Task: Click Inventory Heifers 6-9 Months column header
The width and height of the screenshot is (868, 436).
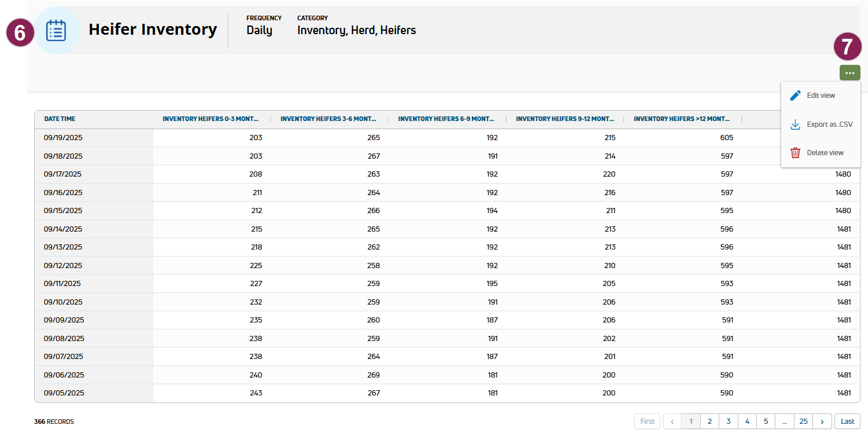Action: 445,119
